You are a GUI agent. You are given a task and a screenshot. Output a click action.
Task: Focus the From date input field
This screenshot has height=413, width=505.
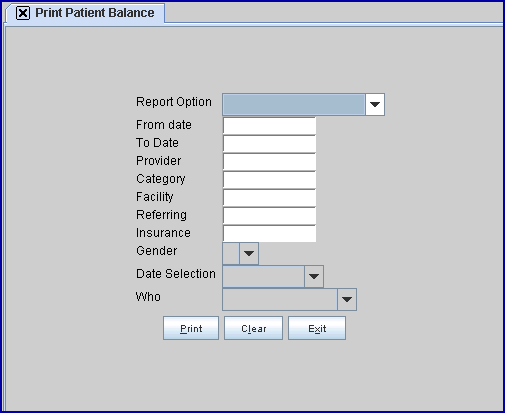tap(269, 126)
